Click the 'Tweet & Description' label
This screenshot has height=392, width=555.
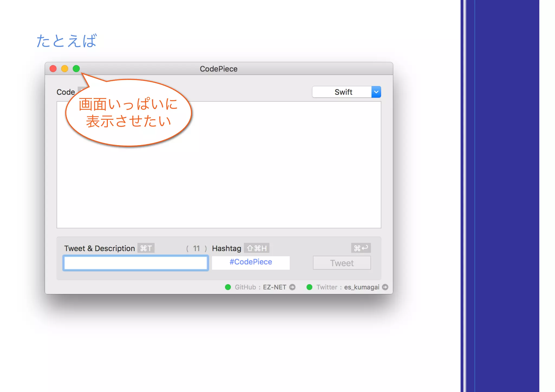(x=99, y=248)
